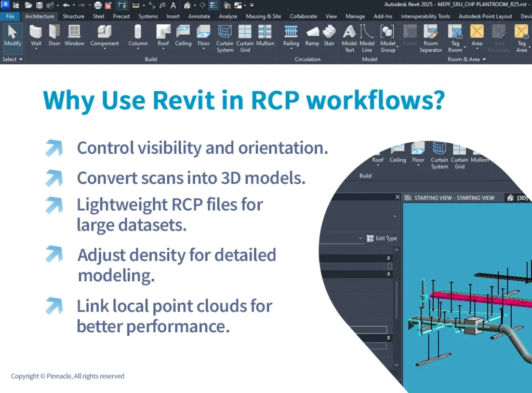
Task: Click the 'Convert scans into 3D models.' bullet text
Action: click(191, 178)
